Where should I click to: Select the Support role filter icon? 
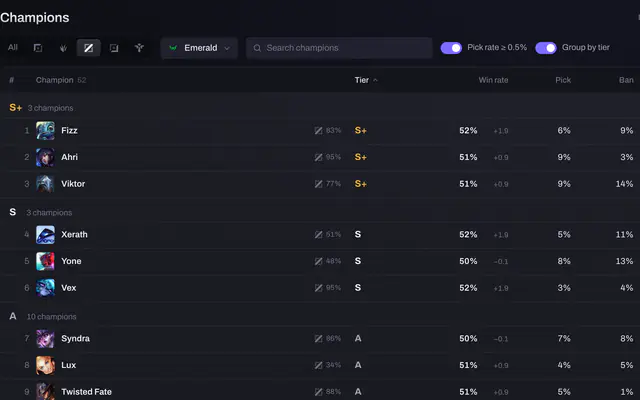point(139,48)
